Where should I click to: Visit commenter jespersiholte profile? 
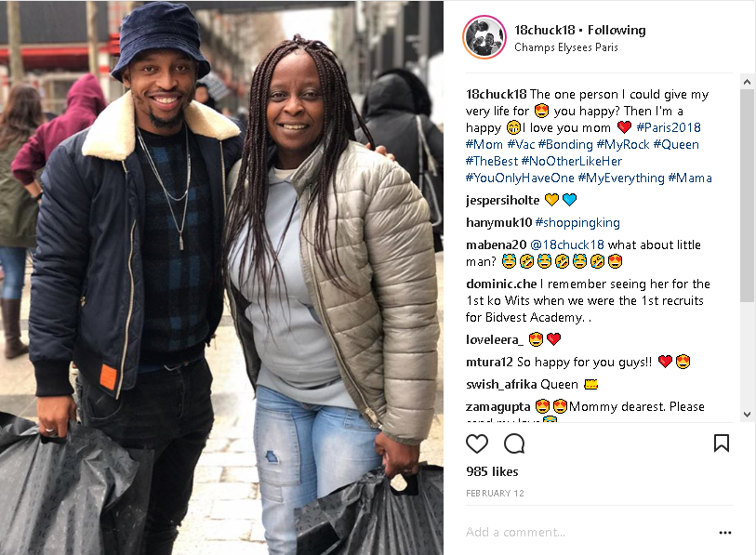coord(502,200)
